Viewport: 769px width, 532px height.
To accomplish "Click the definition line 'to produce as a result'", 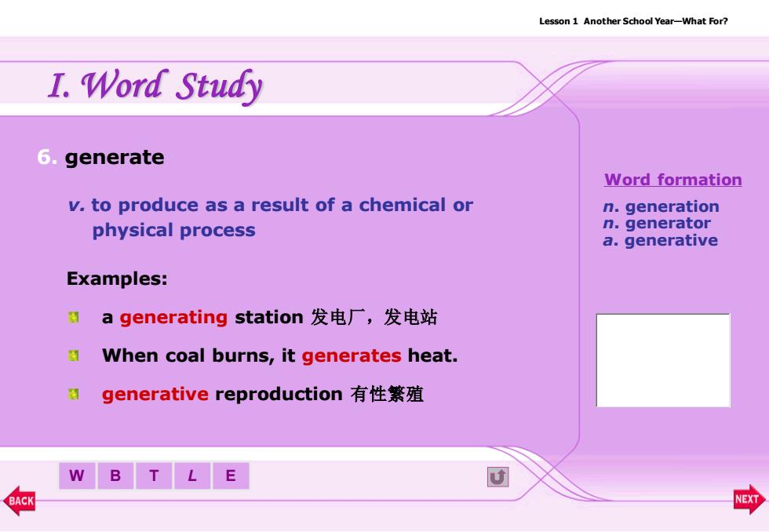I will click(x=282, y=205).
